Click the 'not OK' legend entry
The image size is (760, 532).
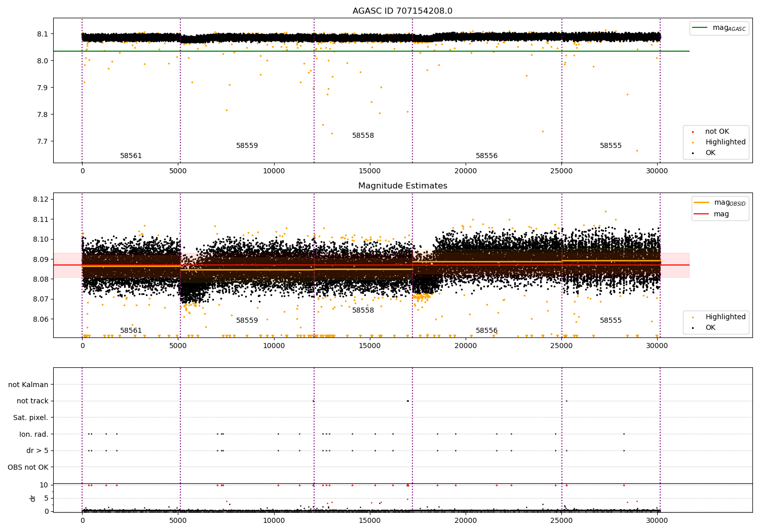click(717, 132)
